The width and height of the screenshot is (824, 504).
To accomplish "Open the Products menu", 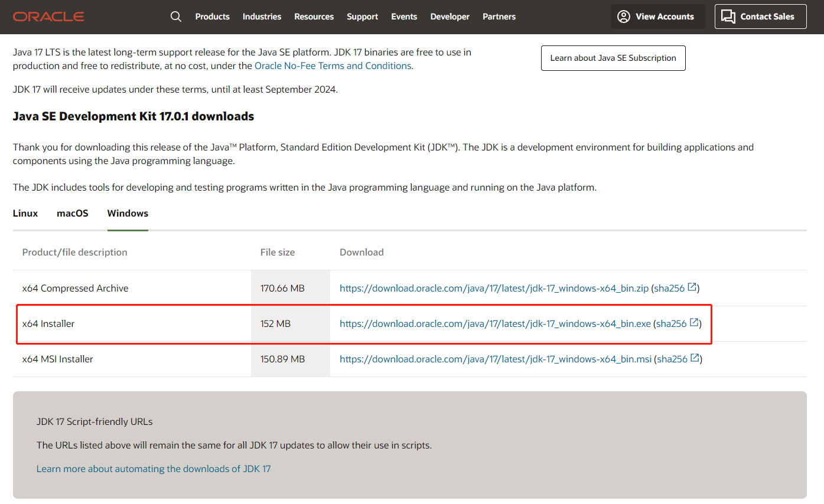I will 212,17.
